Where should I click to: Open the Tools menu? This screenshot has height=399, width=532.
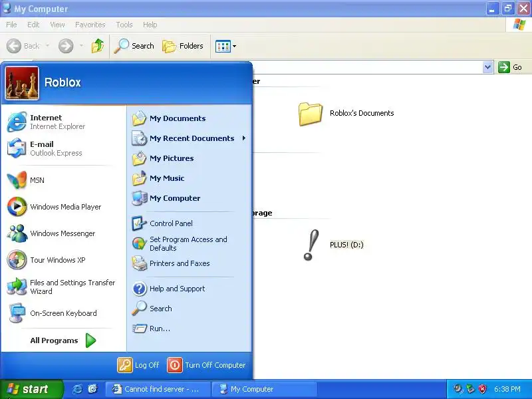point(124,25)
